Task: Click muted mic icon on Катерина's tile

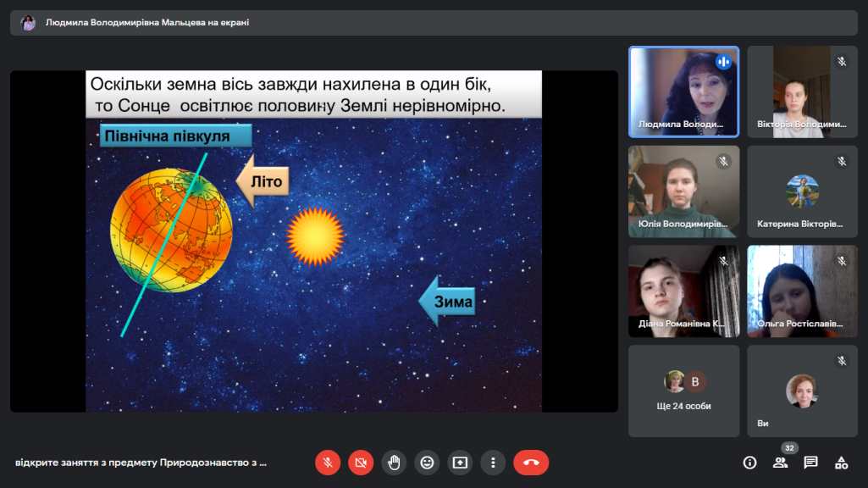Action: tap(842, 161)
